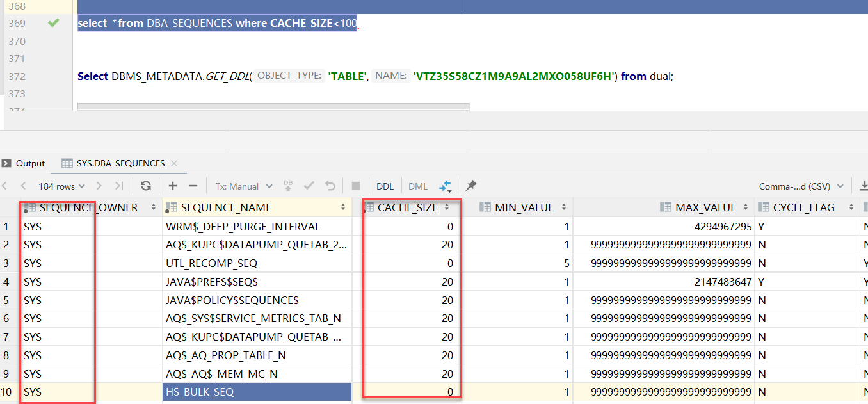Image resolution: width=868 pixels, height=404 pixels.
Task: Expand the 184 rows page size dropdown
Action: [61, 186]
